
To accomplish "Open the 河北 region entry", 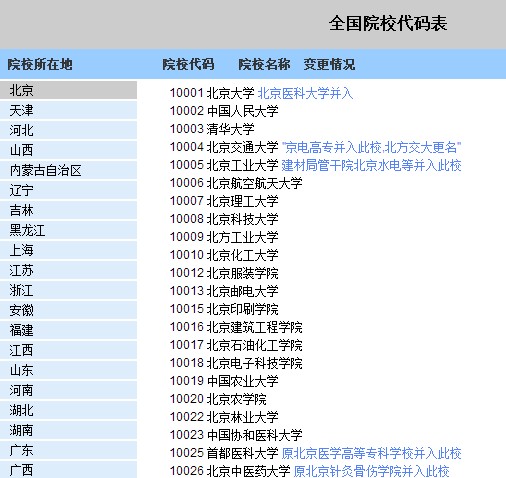I will click(x=68, y=130).
